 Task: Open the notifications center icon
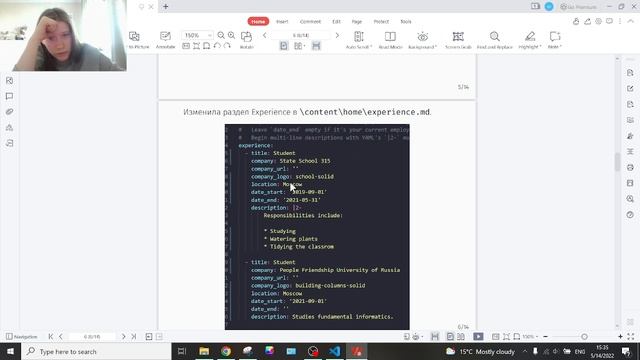626,351
